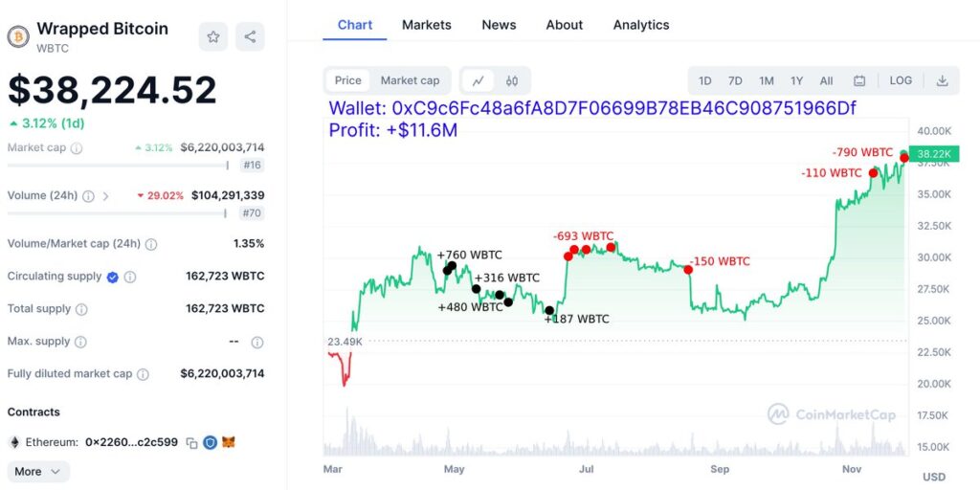Expand Volume (24h) chevron arrow

(x=105, y=196)
